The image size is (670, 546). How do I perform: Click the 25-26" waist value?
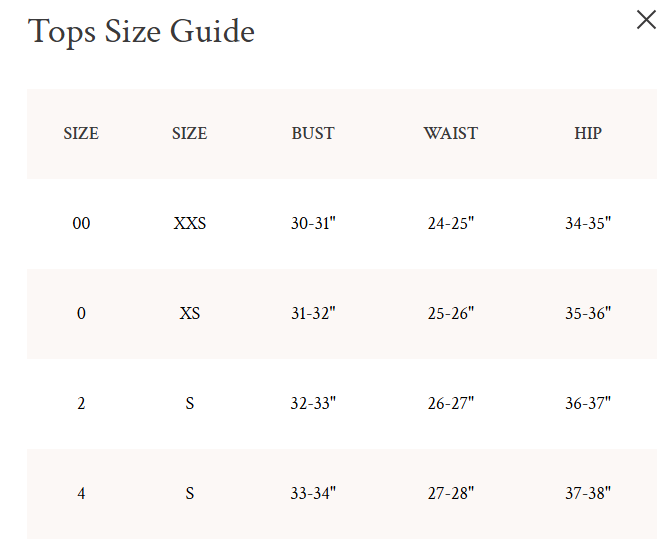point(450,314)
